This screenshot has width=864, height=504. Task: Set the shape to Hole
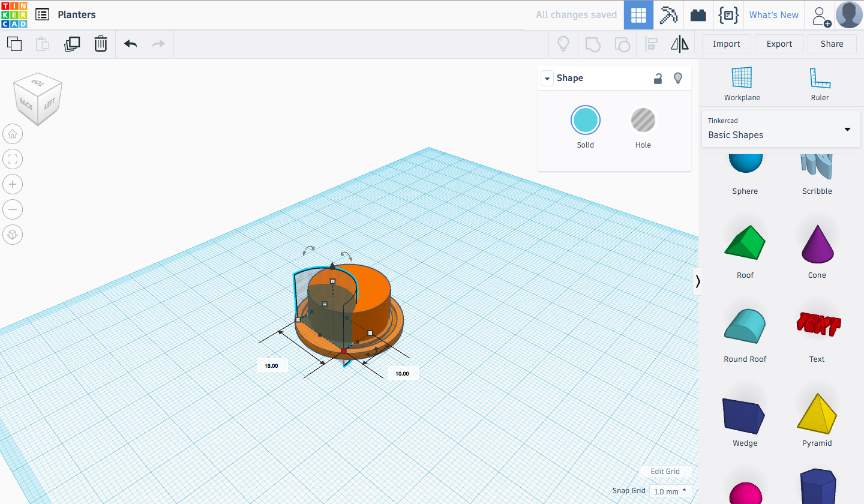(643, 127)
